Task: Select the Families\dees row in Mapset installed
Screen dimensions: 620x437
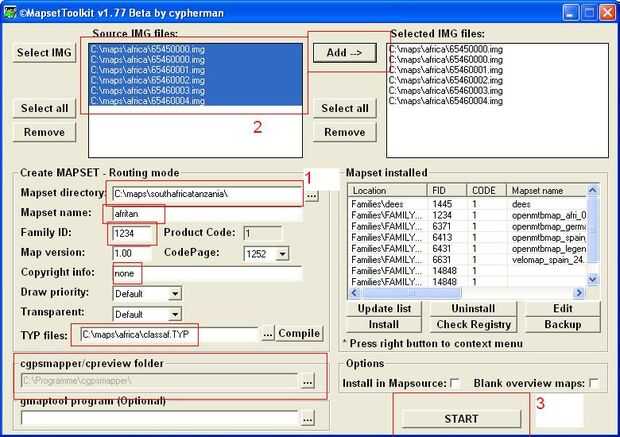Action: point(467,204)
